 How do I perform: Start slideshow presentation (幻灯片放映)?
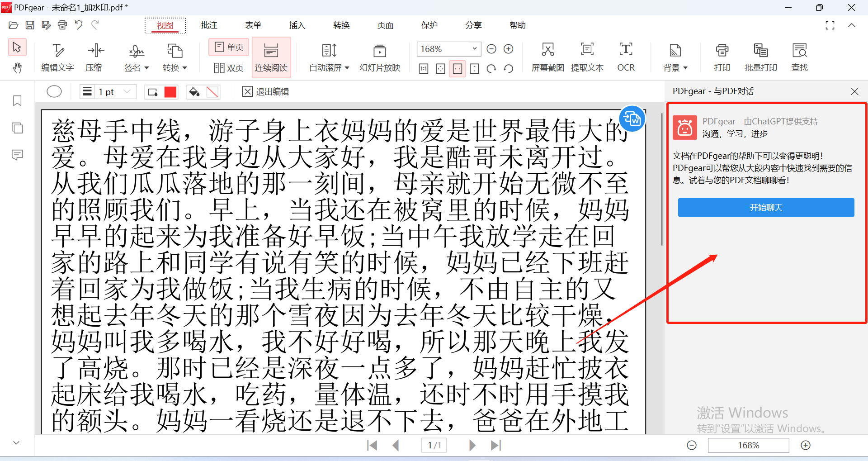379,51
